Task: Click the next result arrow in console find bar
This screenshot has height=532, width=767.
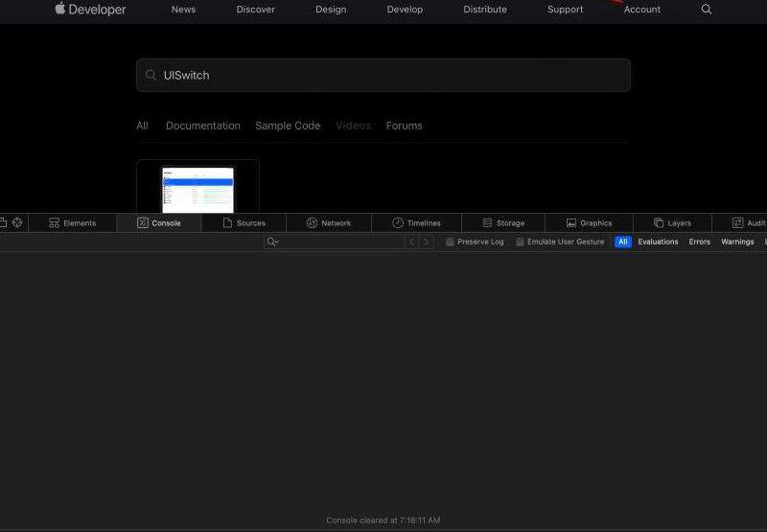Action: coord(426,242)
